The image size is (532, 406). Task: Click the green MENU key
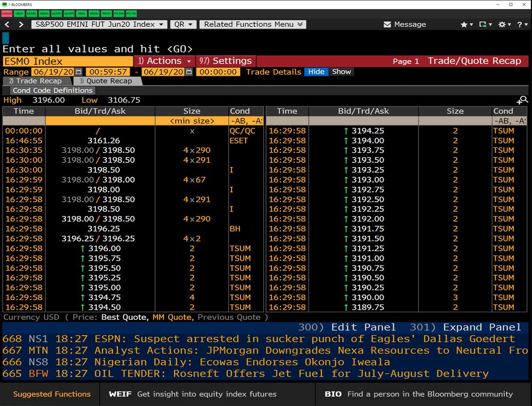coord(94,14)
